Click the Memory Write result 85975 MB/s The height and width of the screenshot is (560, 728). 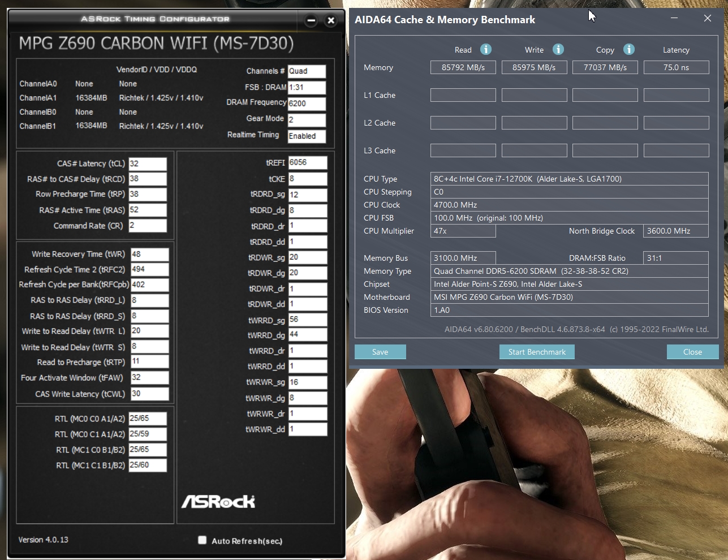tap(534, 67)
